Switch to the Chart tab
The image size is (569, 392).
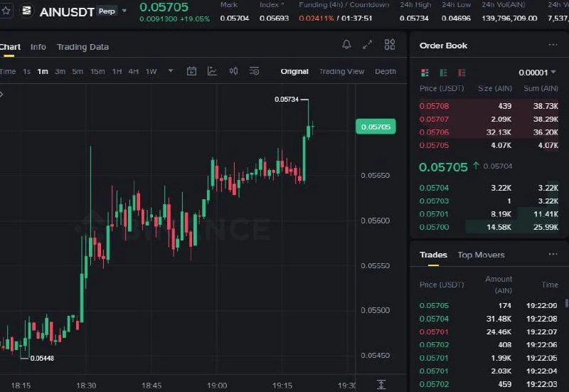click(x=10, y=47)
